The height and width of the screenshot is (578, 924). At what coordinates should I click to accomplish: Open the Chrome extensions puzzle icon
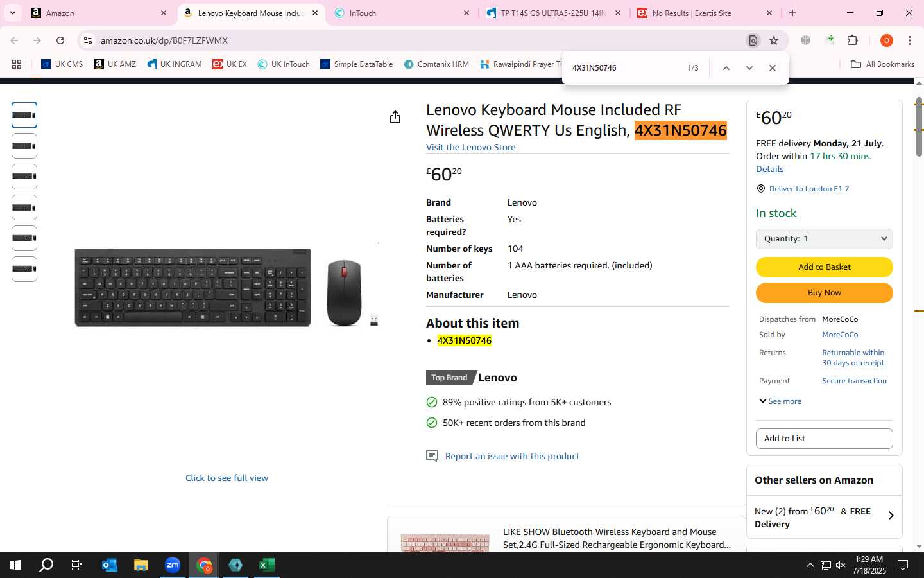point(853,40)
